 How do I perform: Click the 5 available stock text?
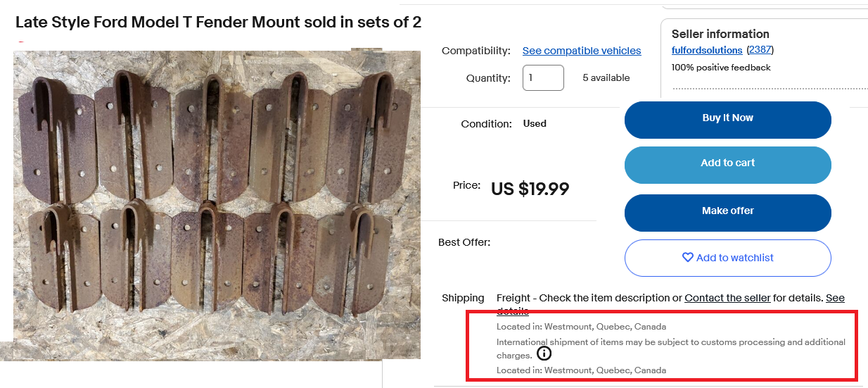[x=606, y=78]
